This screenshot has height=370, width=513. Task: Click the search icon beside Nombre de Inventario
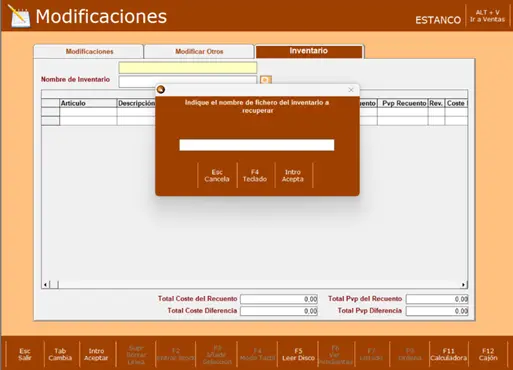265,80
